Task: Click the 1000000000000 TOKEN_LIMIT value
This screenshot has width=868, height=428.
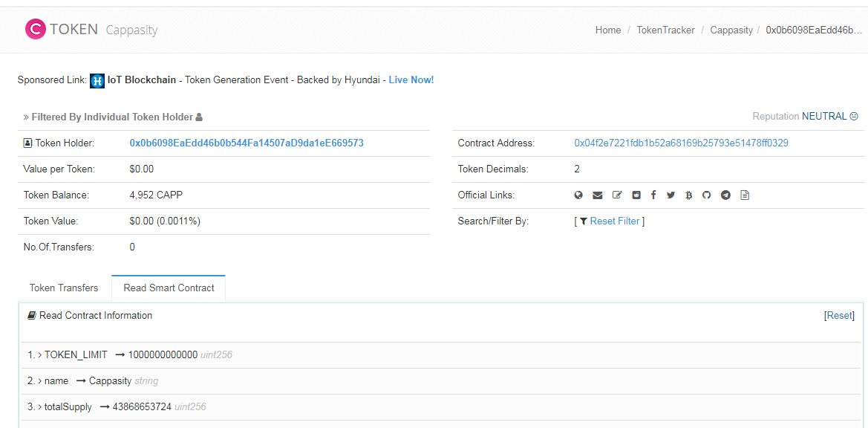Action: pyautogui.click(x=163, y=354)
